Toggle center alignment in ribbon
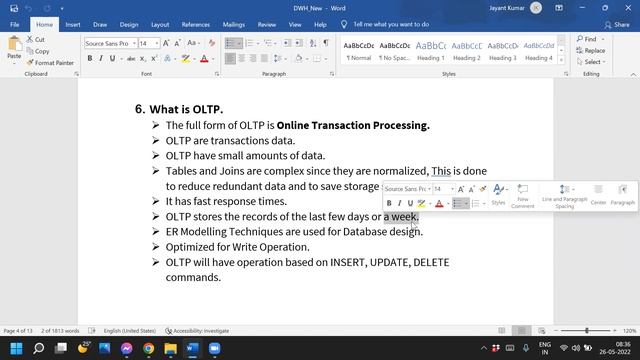 (x=242, y=59)
